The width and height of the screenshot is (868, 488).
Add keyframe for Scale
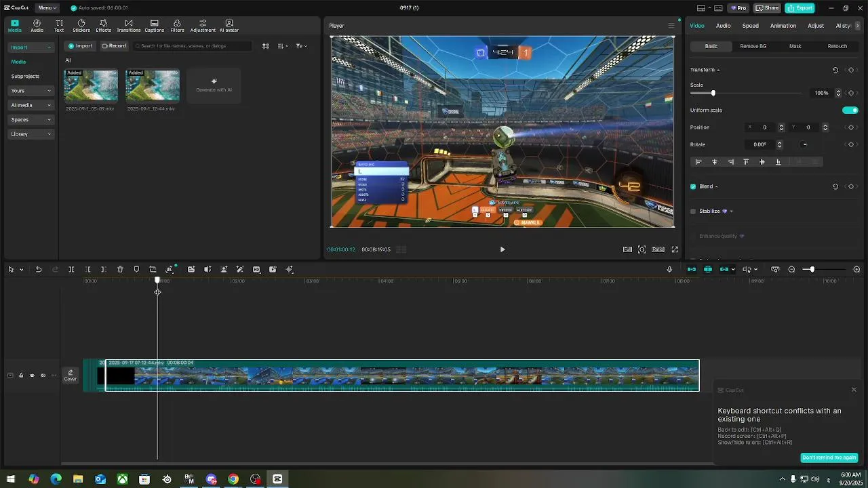851,93
